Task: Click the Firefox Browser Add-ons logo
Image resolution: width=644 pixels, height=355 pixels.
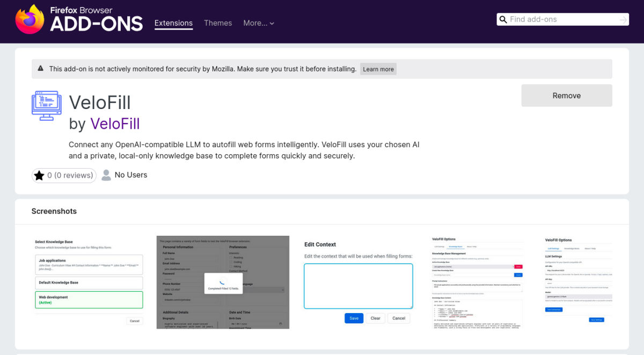Action: pyautogui.click(x=79, y=19)
